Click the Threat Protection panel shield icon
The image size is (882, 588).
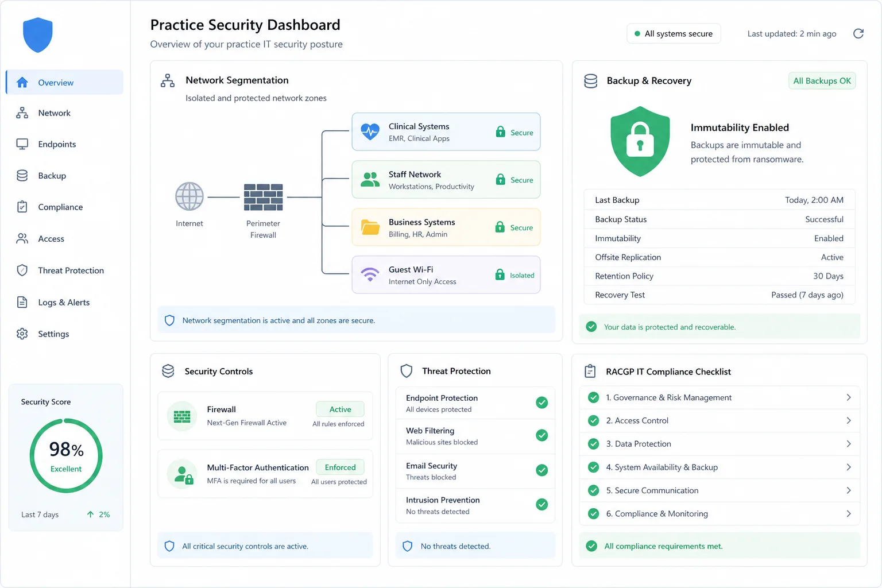407,371
